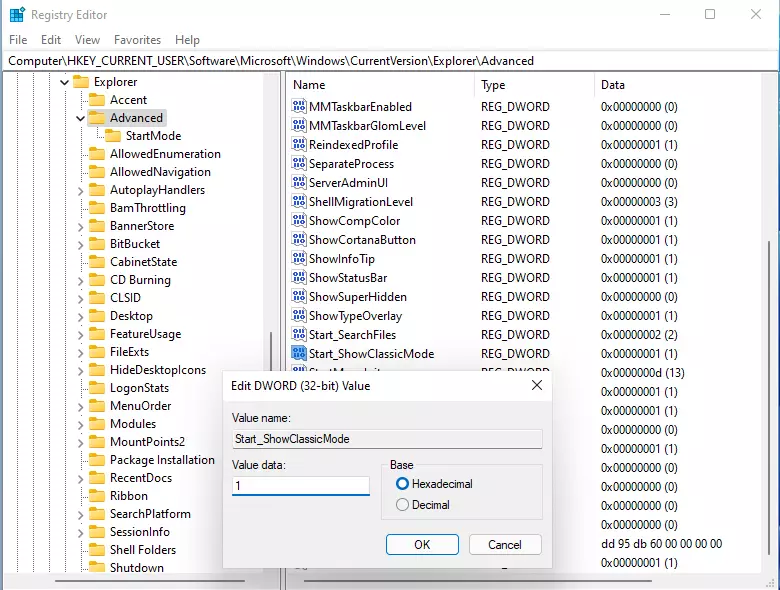Image resolution: width=780 pixels, height=590 pixels.
Task: Click the Advanced folder icon
Action: (97, 117)
